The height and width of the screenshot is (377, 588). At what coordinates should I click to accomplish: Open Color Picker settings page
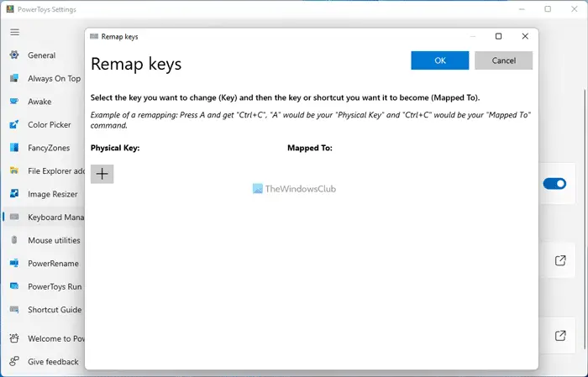49,125
